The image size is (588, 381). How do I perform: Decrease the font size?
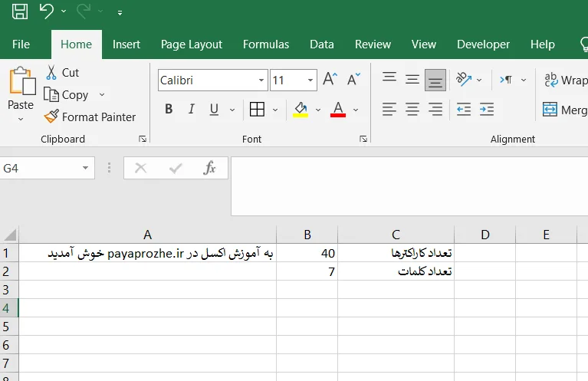tap(353, 80)
